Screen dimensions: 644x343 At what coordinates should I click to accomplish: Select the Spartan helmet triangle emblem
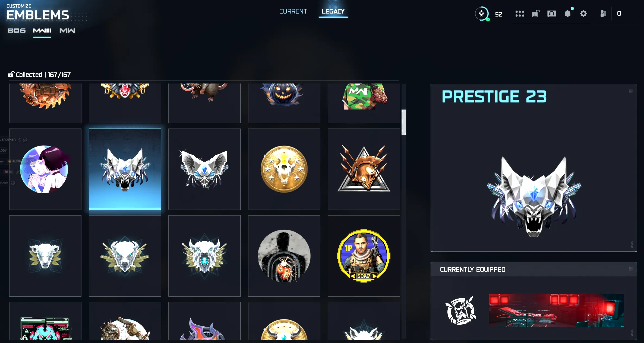coord(364,169)
